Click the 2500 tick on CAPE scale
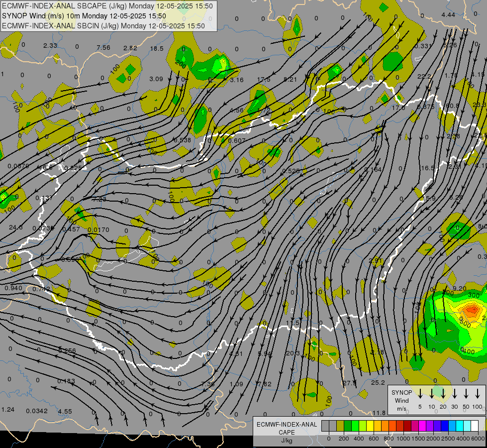 pos(449,439)
